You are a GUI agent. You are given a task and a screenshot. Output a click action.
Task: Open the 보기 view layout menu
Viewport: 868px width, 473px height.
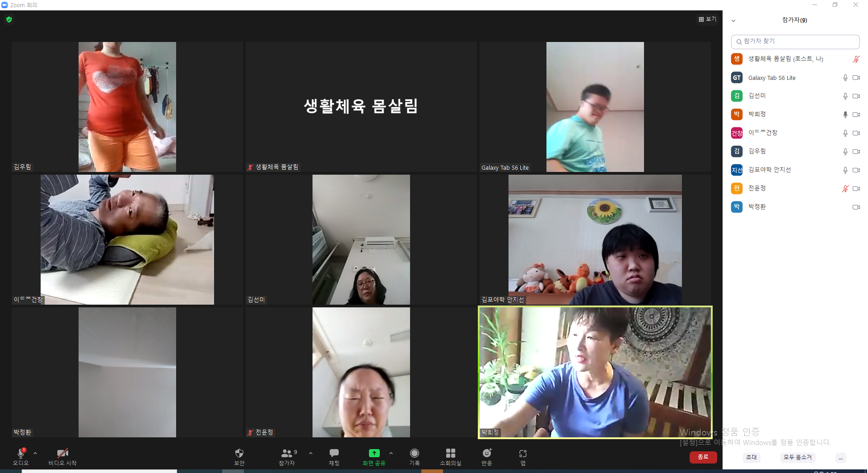point(707,19)
